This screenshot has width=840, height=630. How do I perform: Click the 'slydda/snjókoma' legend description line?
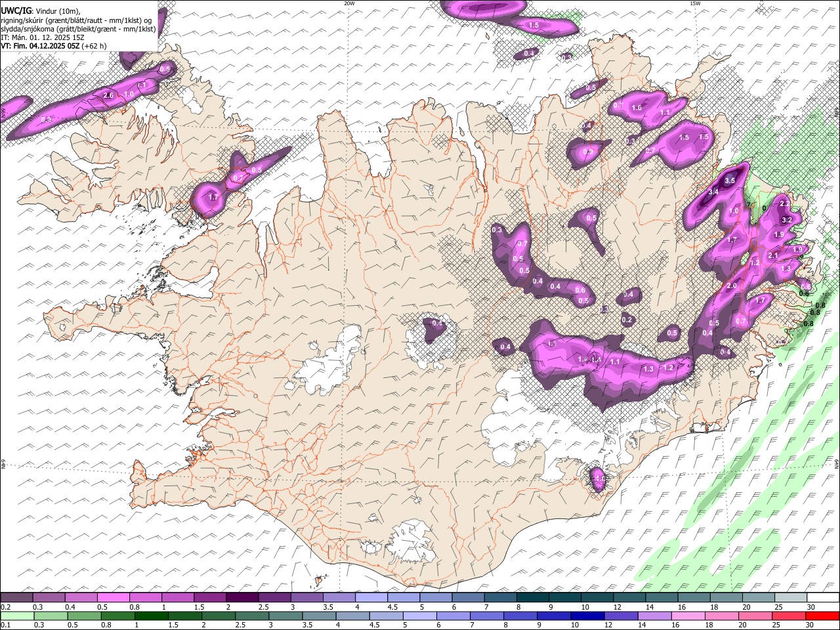click(x=78, y=29)
